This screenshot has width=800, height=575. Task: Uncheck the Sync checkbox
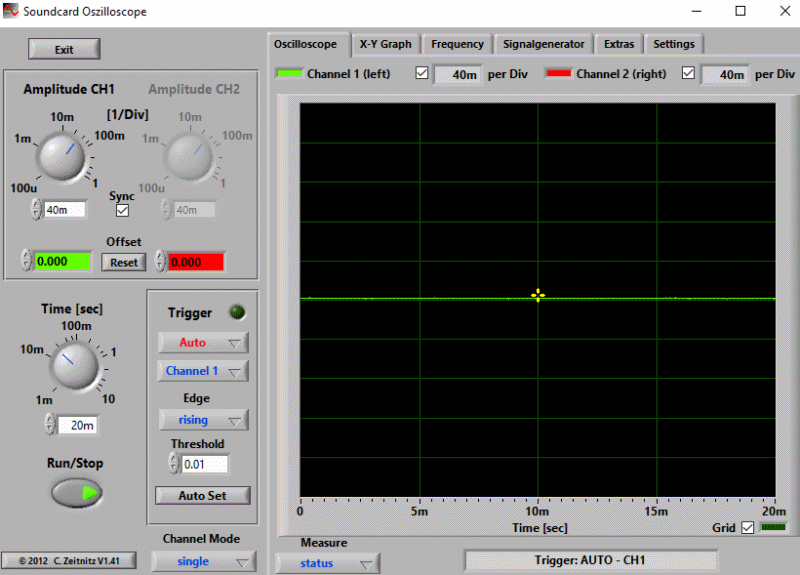122,210
